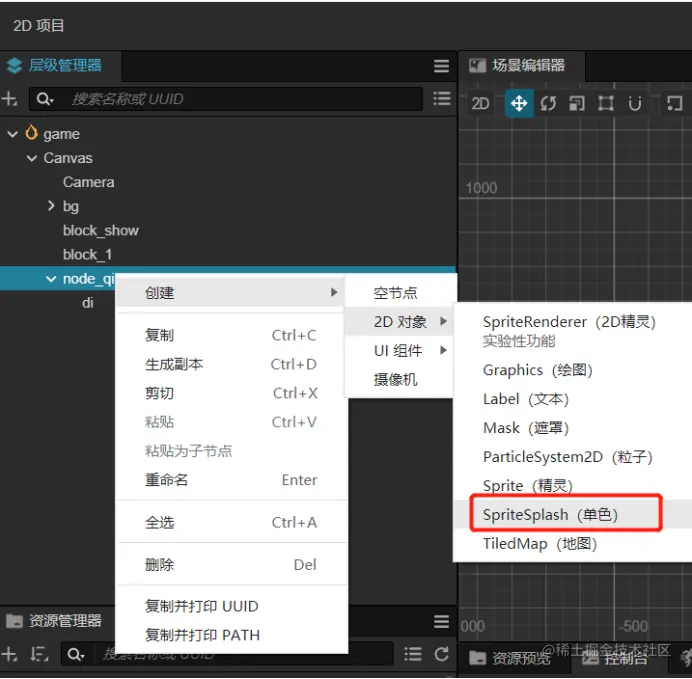Click 全选 in context menu

[x=231, y=522]
